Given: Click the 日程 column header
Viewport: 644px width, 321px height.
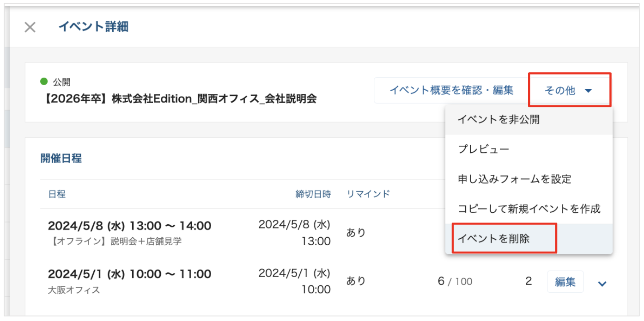Looking at the screenshot, I should 57,194.
